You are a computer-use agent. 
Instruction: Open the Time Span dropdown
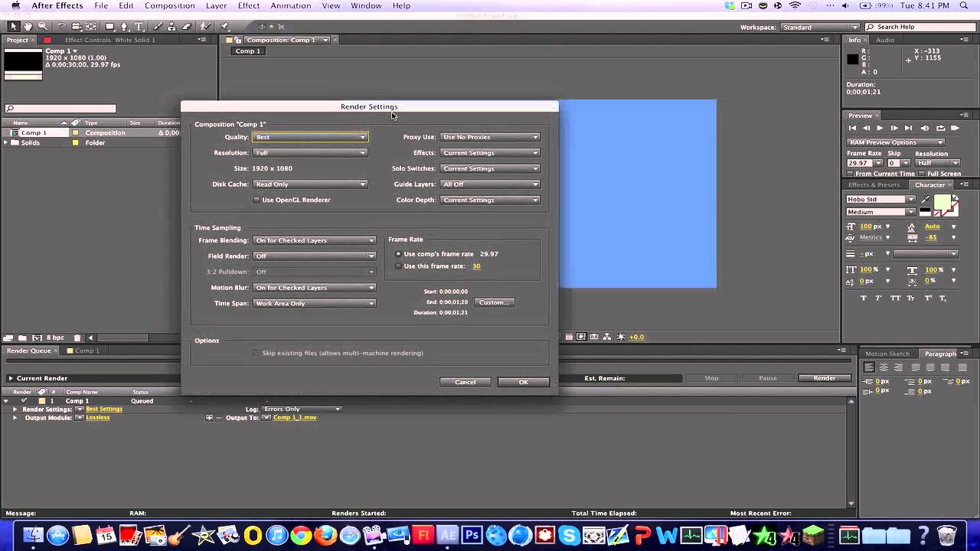click(x=315, y=304)
